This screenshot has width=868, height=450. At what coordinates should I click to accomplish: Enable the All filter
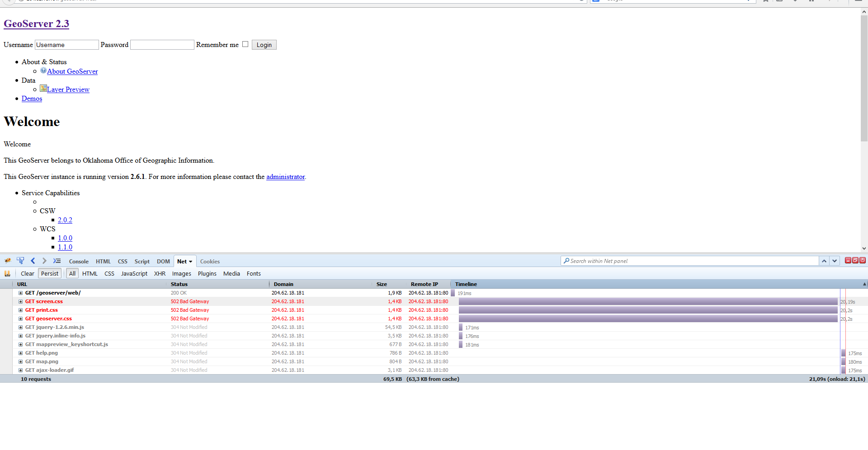pos(72,273)
